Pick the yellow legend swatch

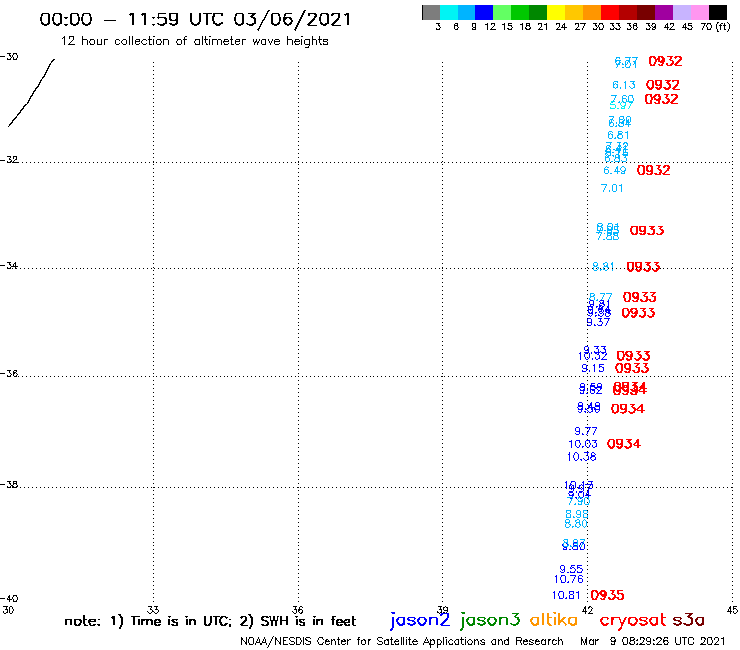[x=556, y=12]
